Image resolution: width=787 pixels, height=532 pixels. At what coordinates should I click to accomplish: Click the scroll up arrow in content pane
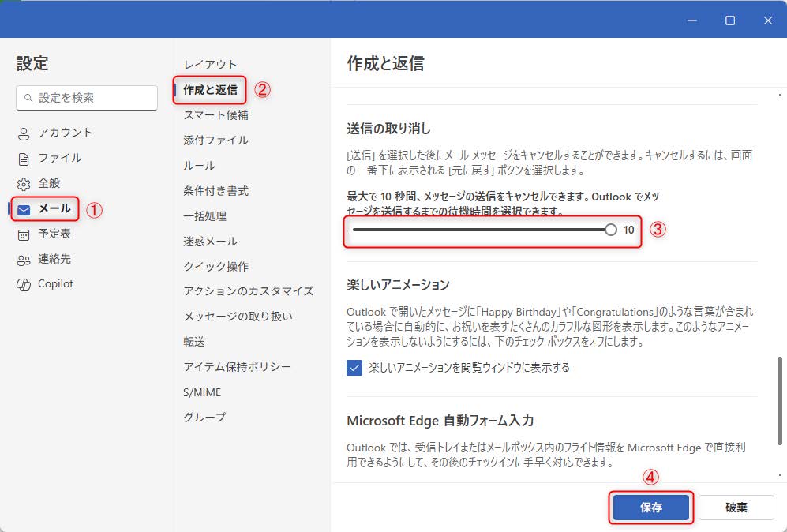pyautogui.click(x=779, y=95)
